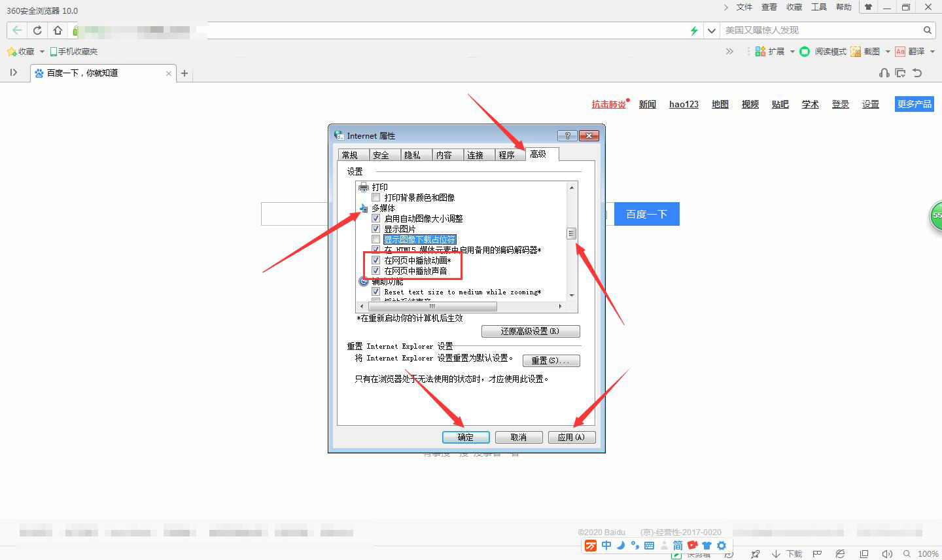Click the magnifier search icon in search box
This screenshot has height=560, width=942.
click(x=927, y=30)
